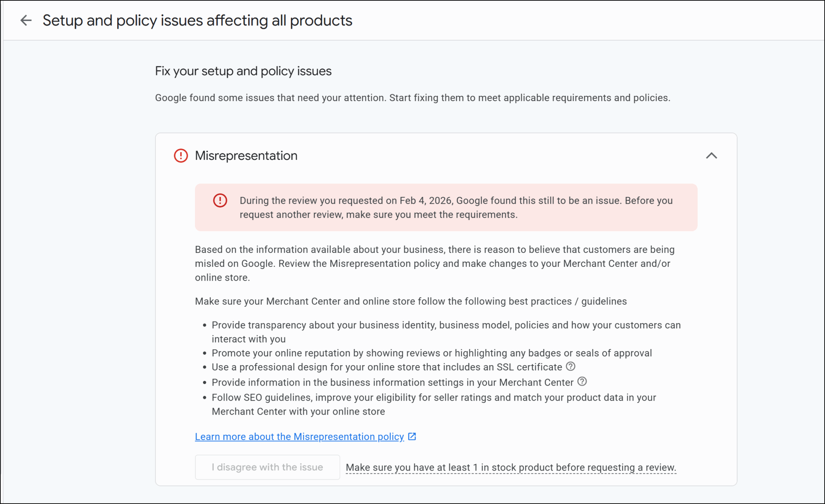Click the Feb 4, 2026 review alert message

coord(455,207)
